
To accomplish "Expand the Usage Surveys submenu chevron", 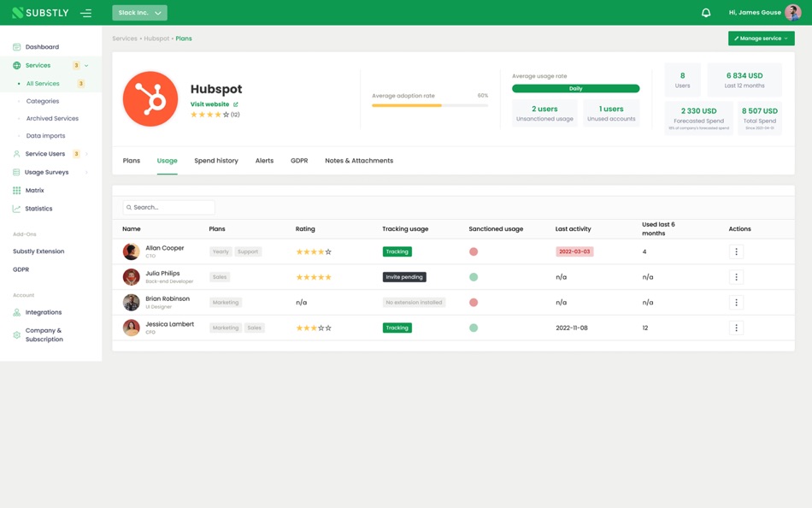I will [86, 172].
